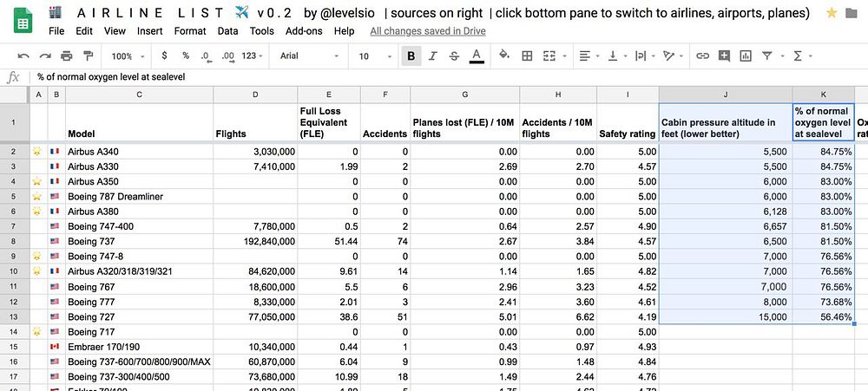Screen dimensions: 868x391
Task: Open the text color picker
Action: (x=477, y=55)
